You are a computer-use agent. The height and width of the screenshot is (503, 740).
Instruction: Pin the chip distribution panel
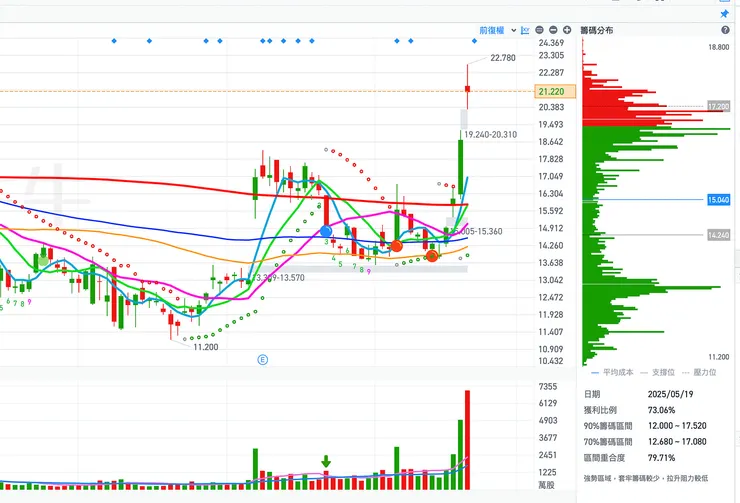coord(724,14)
